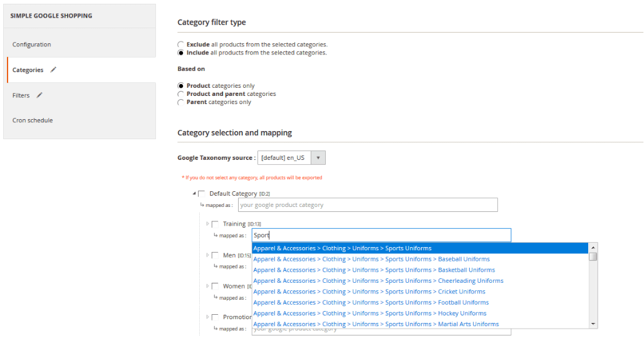Select the Include all products radio button
Screen dimensions: 644x343
[x=180, y=53]
